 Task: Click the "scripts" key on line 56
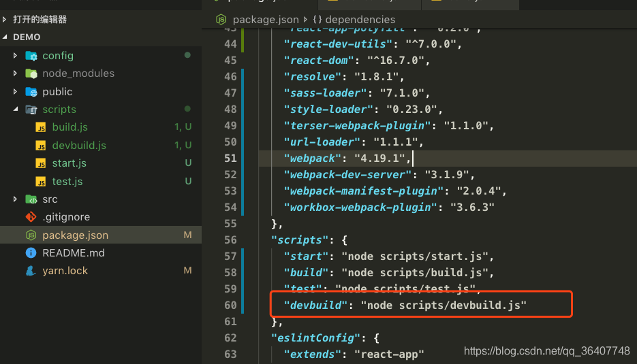299,239
